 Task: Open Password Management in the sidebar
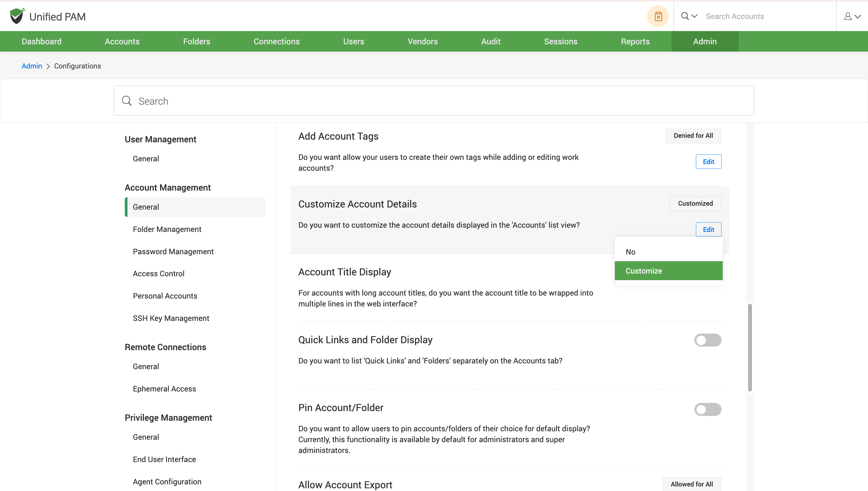tap(173, 252)
